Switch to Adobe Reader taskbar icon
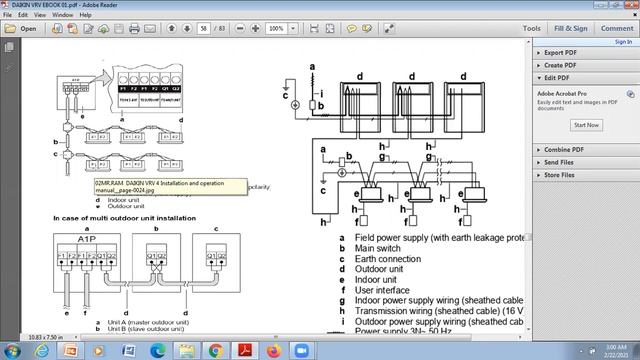The height and width of the screenshot is (360, 640). click(245, 351)
